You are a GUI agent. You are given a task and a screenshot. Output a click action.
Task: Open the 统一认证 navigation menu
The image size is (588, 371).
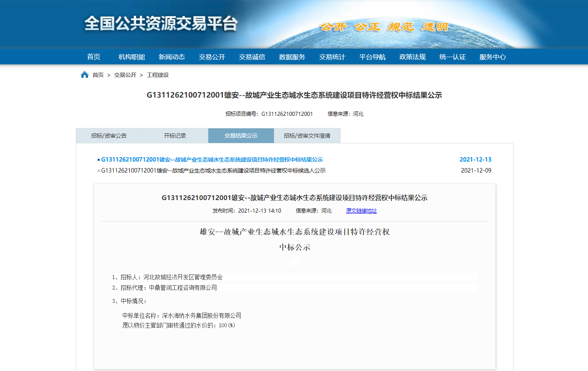(452, 57)
